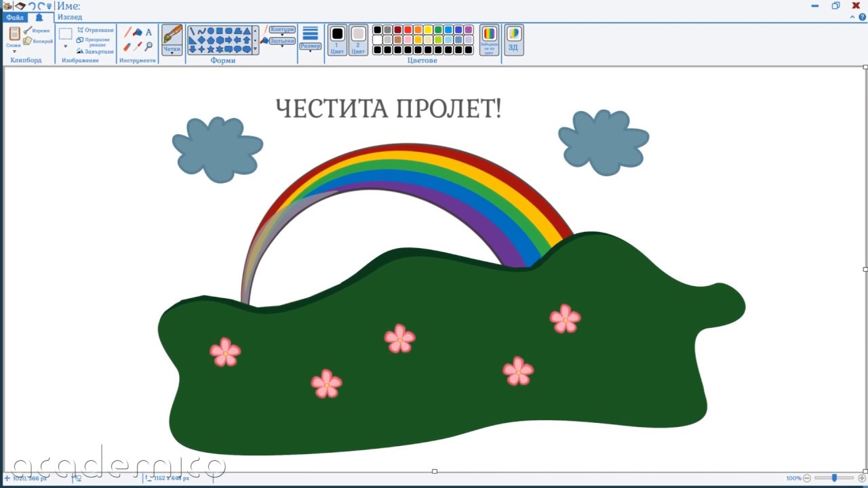Click the save icon in quick access bar

(20, 5)
